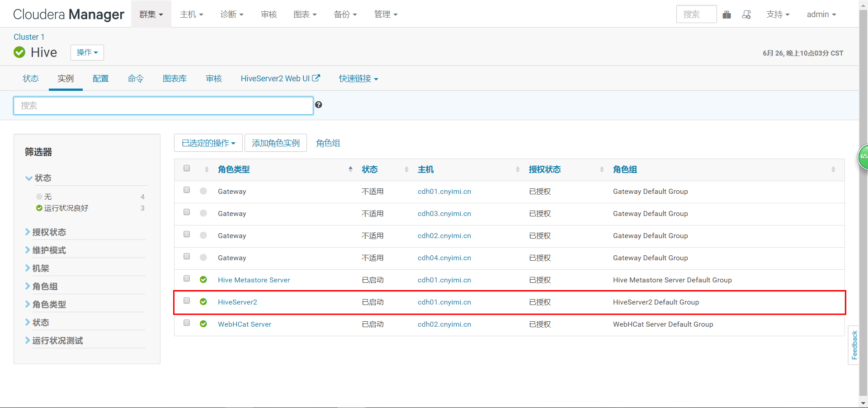Click started status icon of Hive Metastore Server
868x408 pixels.
pyautogui.click(x=203, y=279)
